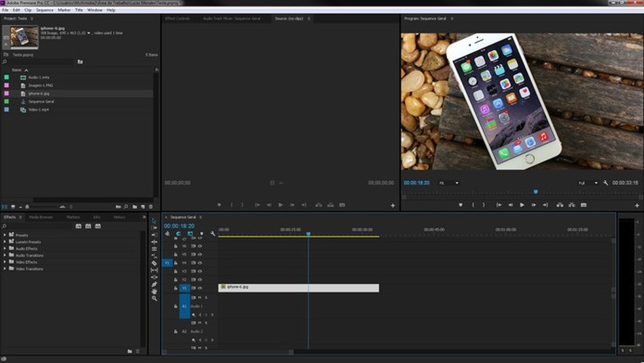Expand the Video Effects folder
Screen dimensions: 644x363
[5, 262]
